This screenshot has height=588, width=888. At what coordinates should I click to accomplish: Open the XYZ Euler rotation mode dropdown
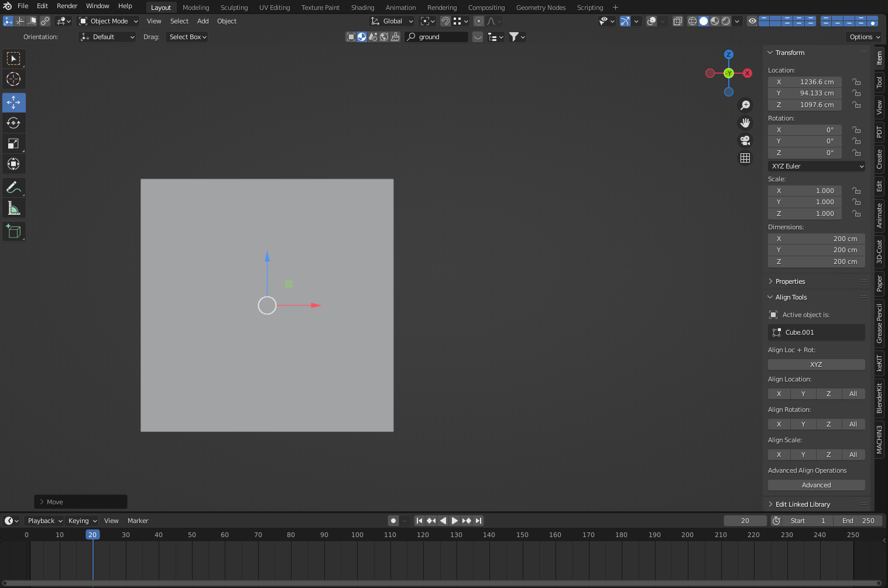pyautogui.click(x=817, y=166)
